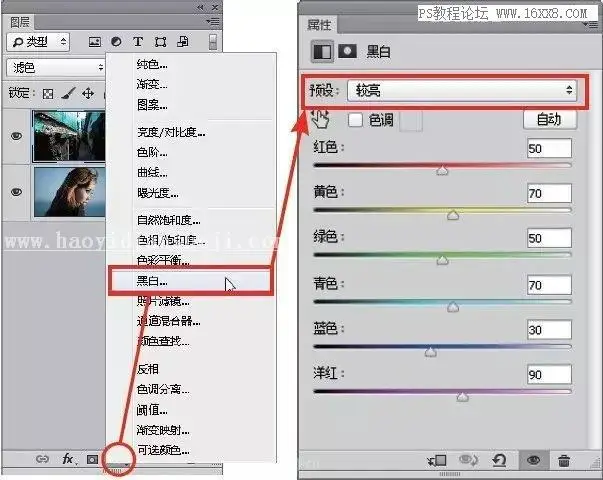Choose 通道混合器... menu entry
The width and height of the screenshot is (603, 480).
coord(168,321)
